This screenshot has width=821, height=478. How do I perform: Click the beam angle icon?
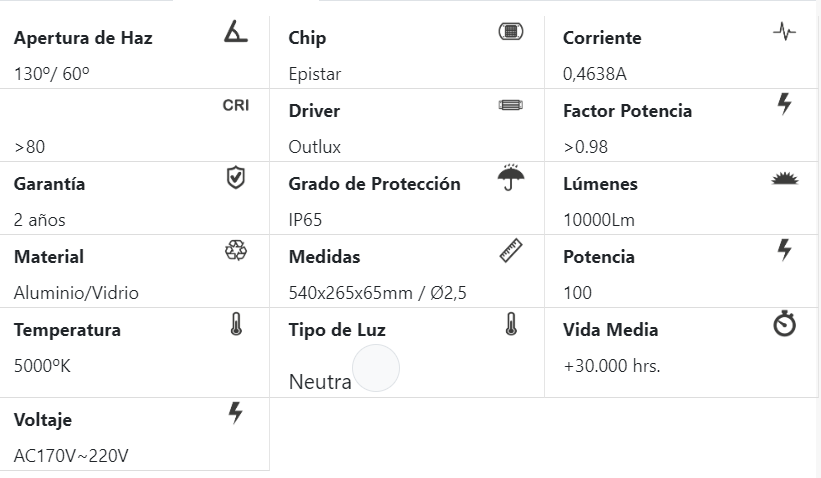pyautogui.click(x=236, y=32)
